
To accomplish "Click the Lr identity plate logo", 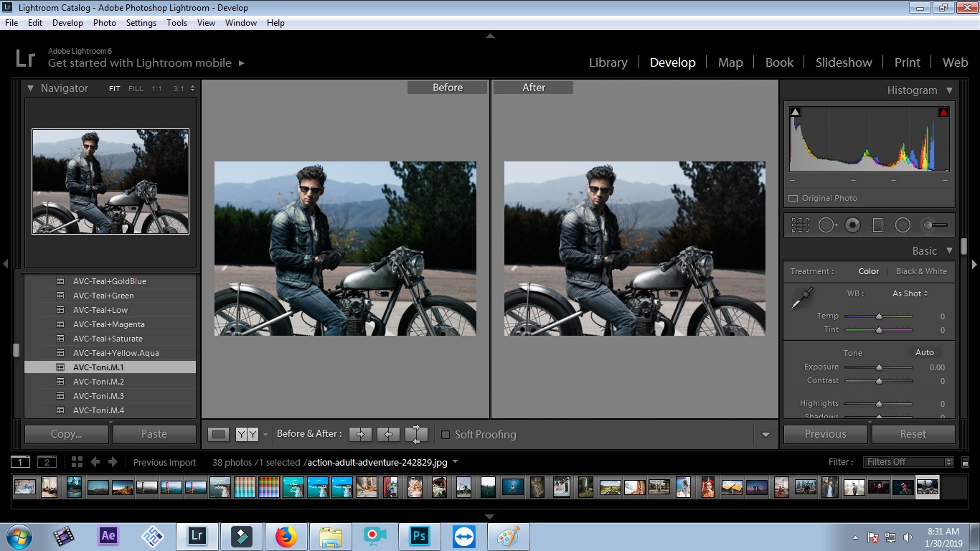I will click(x=24, y=58).
